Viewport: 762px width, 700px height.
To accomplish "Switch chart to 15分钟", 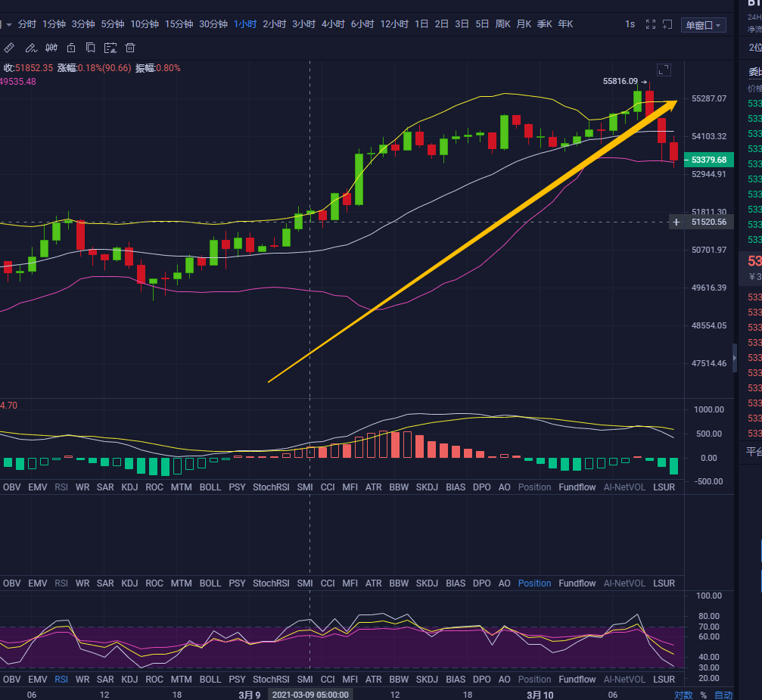I will 179,24.
